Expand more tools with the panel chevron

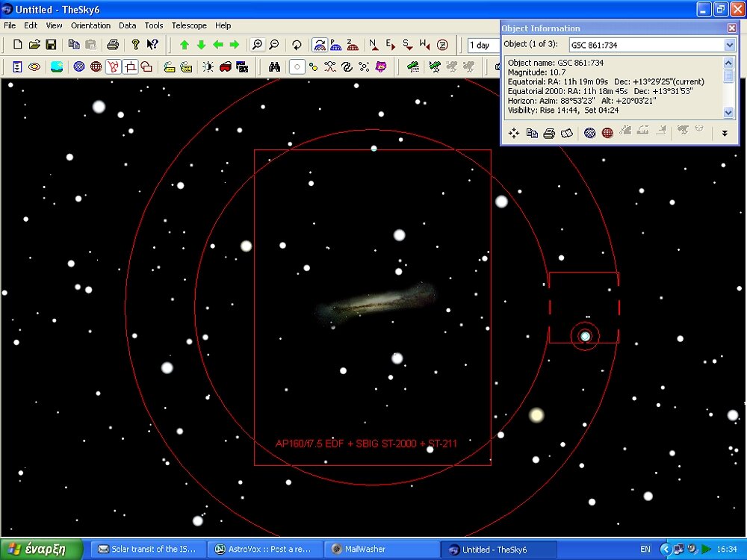point(725,133)
